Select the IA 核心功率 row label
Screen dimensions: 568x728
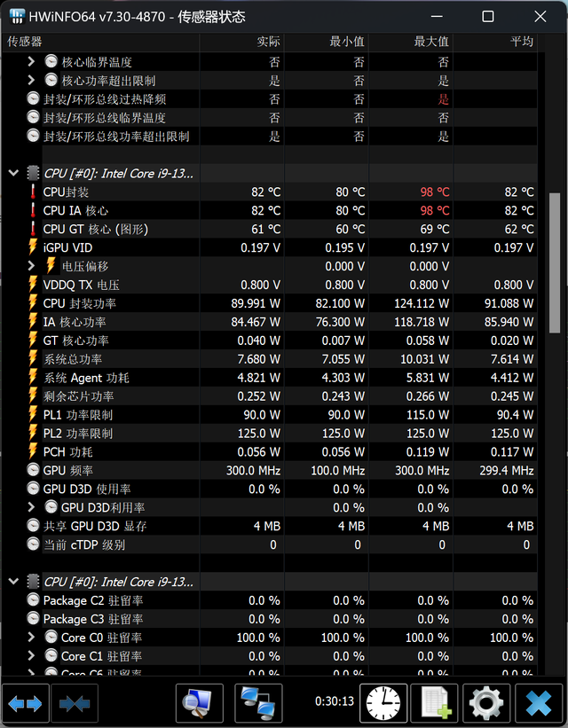point(75,322)
